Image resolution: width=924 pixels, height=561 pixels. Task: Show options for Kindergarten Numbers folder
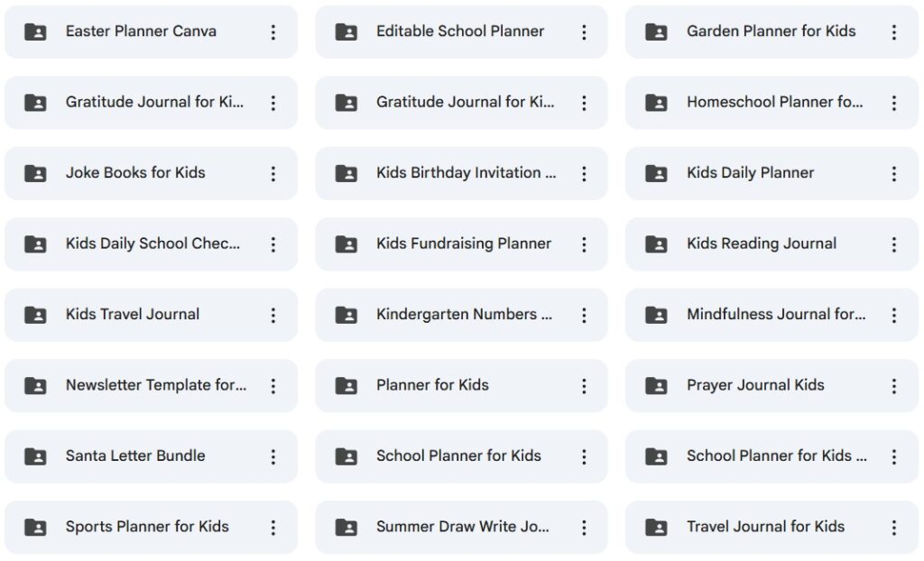pos(584,315)
